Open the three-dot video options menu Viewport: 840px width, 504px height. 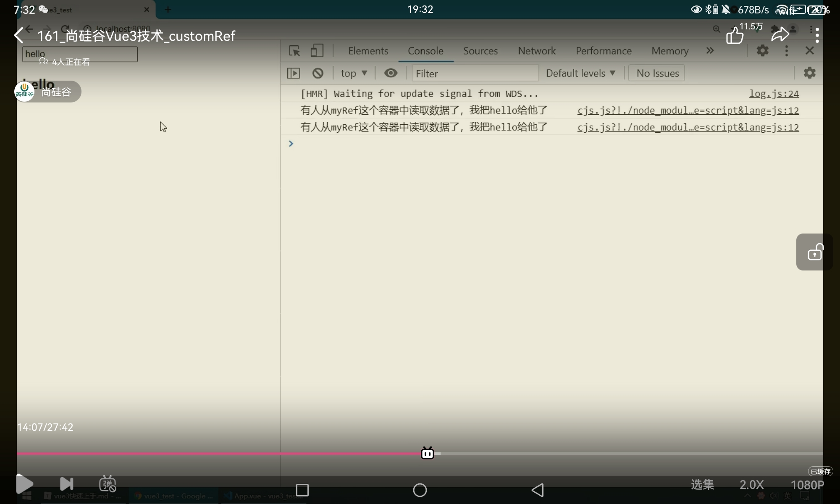click(817, 35)
